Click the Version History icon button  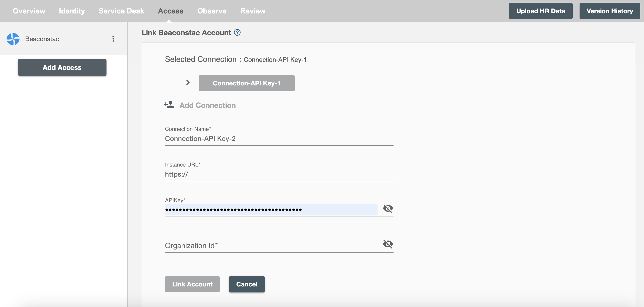click(609, 11)
